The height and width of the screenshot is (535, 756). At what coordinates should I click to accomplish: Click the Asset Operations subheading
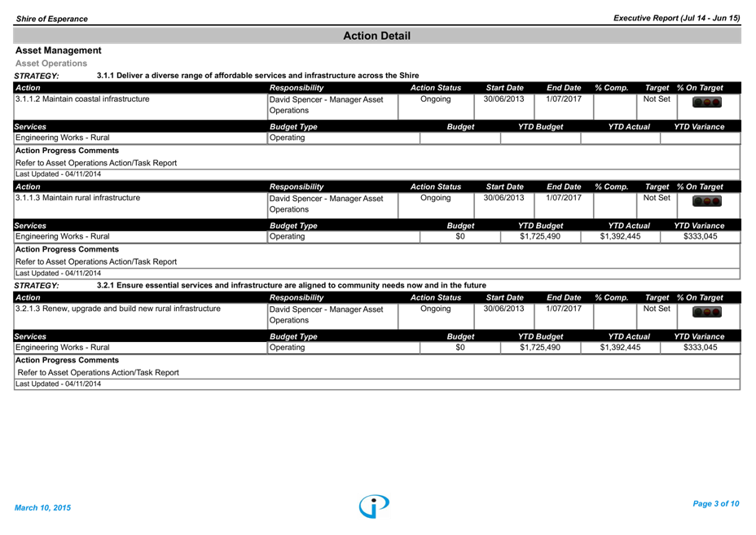tap(51, 63)
